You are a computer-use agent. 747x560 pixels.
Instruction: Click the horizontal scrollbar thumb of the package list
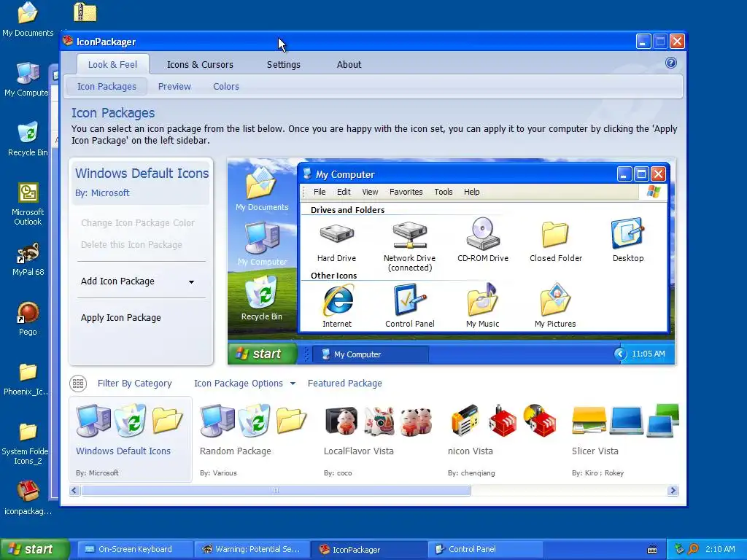[276, 491]
